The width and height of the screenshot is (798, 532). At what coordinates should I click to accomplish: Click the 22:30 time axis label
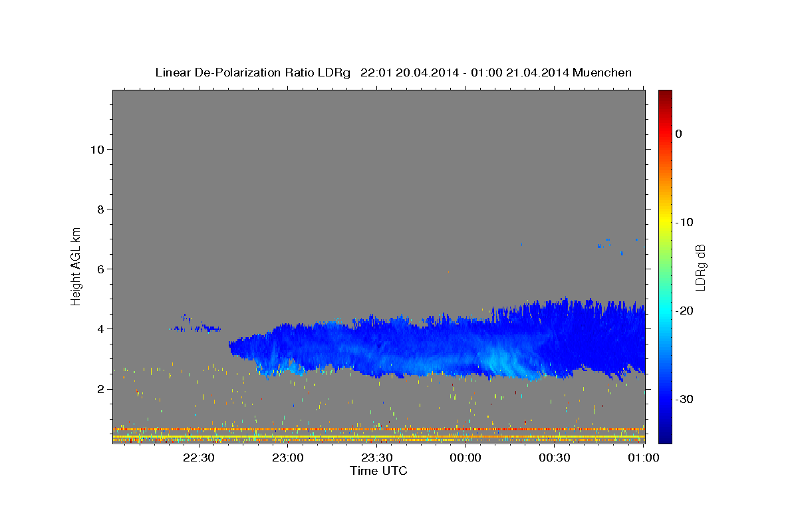point(199,457)
